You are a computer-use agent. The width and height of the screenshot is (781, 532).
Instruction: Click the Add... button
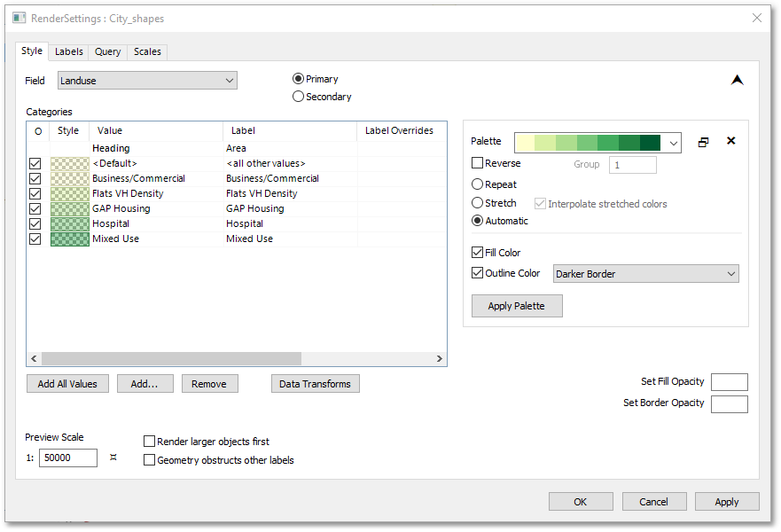pyautogui.click(x=145, y=384)
